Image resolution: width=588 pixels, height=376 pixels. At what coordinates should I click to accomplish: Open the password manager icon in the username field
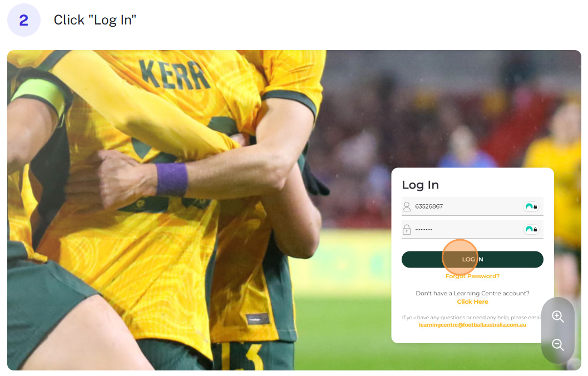point(531,206)
